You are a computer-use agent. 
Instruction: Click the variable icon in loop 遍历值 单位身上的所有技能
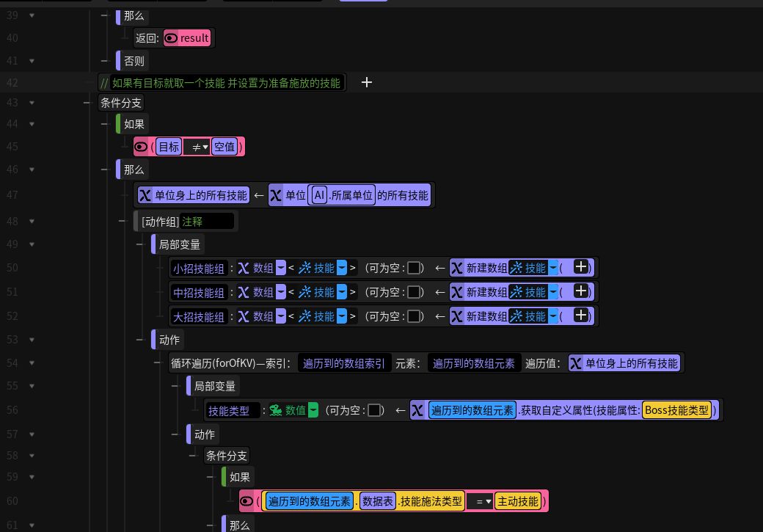tap(576, 363)
